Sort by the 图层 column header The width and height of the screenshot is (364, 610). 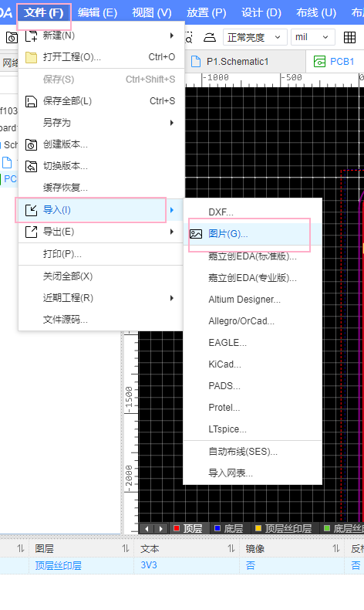pos(82,548)
